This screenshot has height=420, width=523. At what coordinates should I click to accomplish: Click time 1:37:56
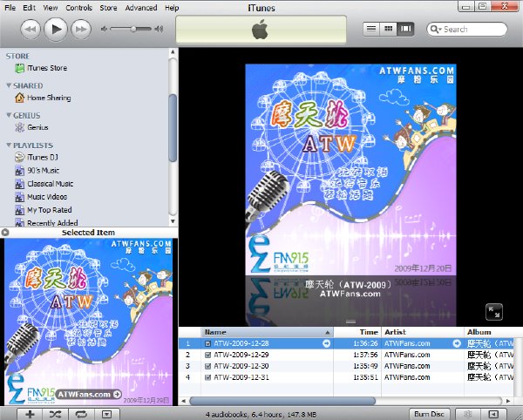point(365,355)
